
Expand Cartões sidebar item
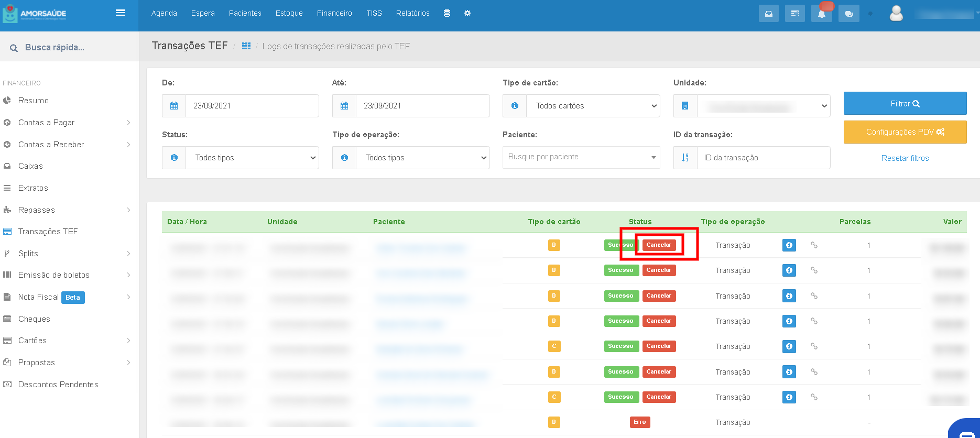point(69,341)
